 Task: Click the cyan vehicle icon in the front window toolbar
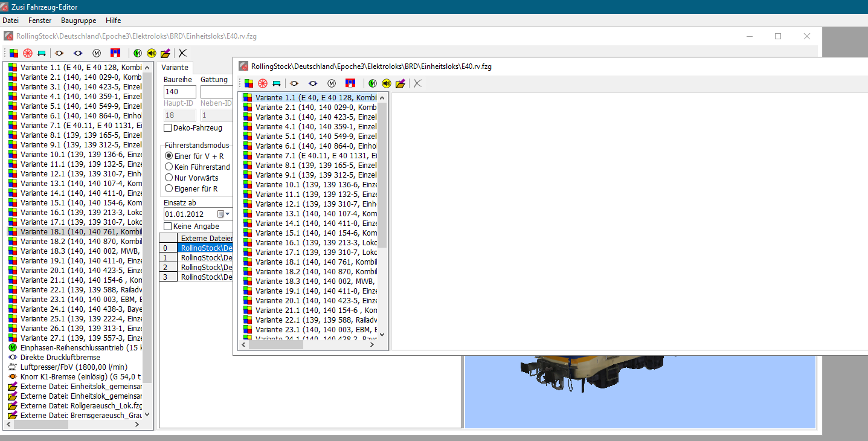(277, 83)
